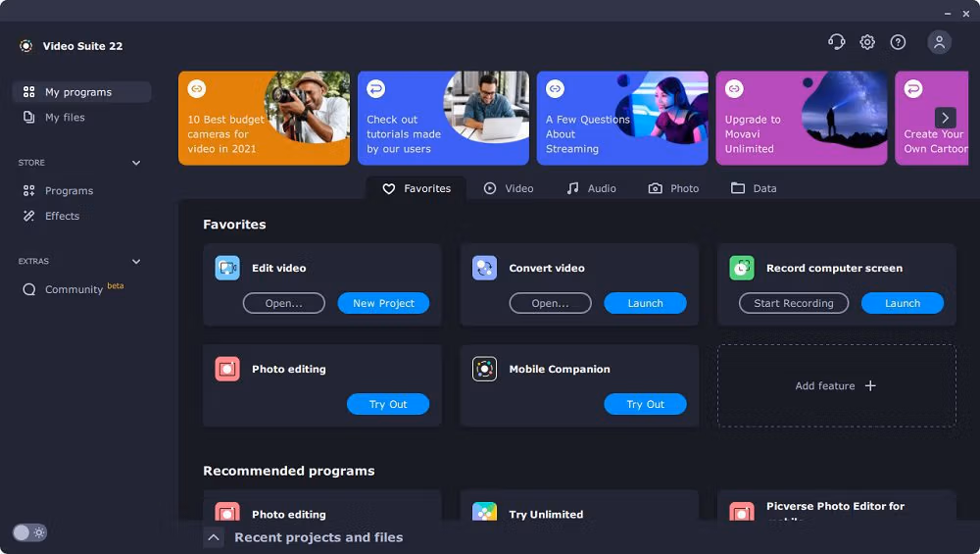Click the Edit video program icon
980x554 pixels.
[227, 268]
